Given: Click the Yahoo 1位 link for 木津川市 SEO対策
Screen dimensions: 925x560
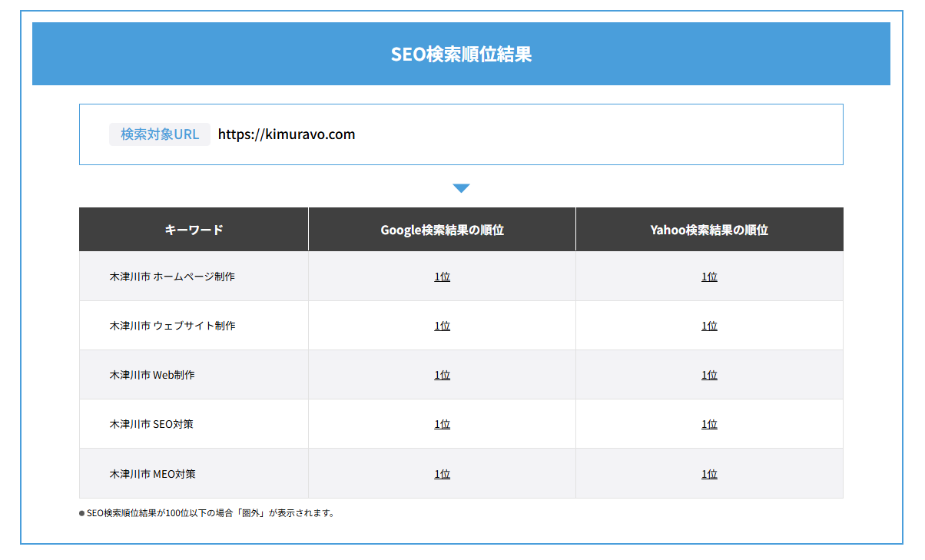Looking at the screenshot, I should point(708,423).
